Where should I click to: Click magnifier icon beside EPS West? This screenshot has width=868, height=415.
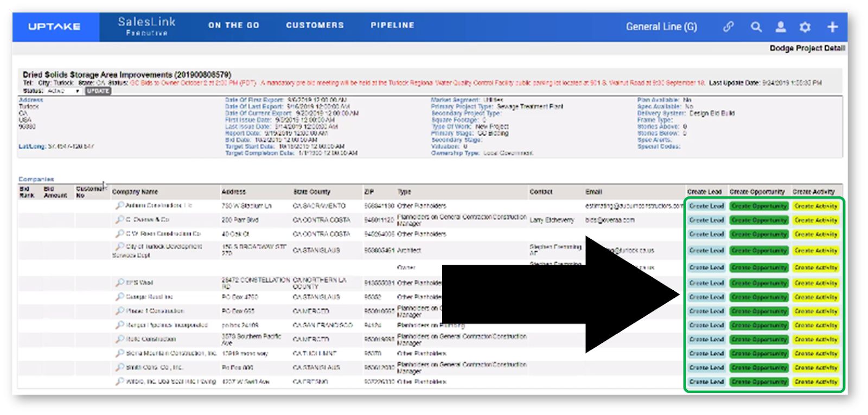(x=119, y=283)
